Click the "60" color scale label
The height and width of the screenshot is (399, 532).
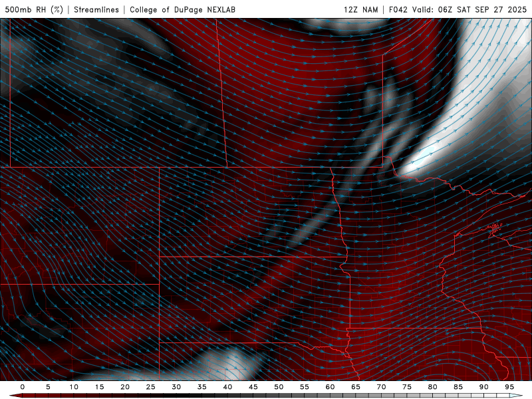pos(330,387)
